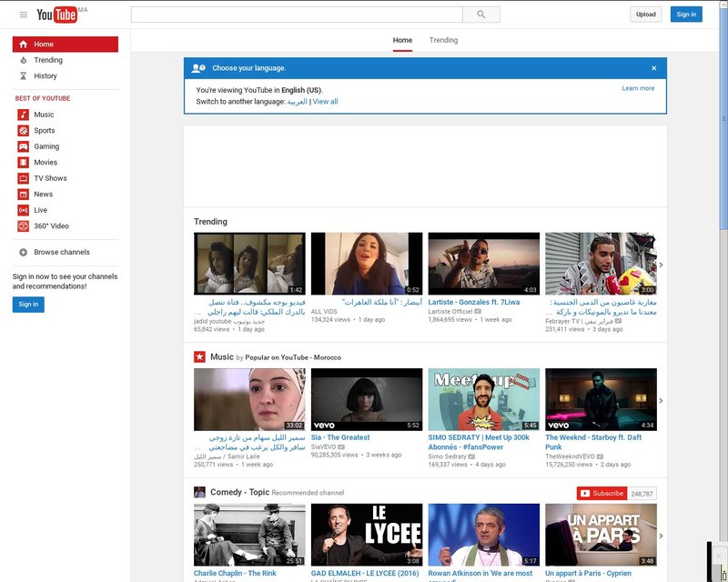This screenshot has height=582, width=728.
Task: Open Charlie Chaplin - The Rink thumbnail
Action: pos(249,535)
